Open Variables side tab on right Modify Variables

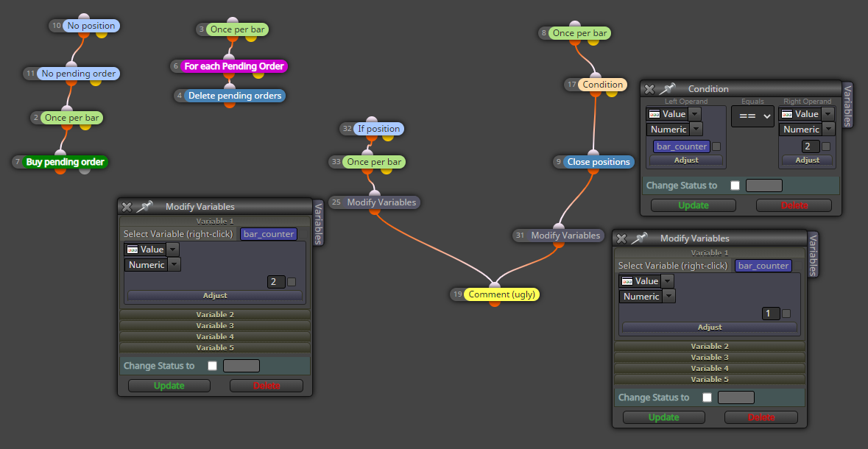tap(814, 254)
